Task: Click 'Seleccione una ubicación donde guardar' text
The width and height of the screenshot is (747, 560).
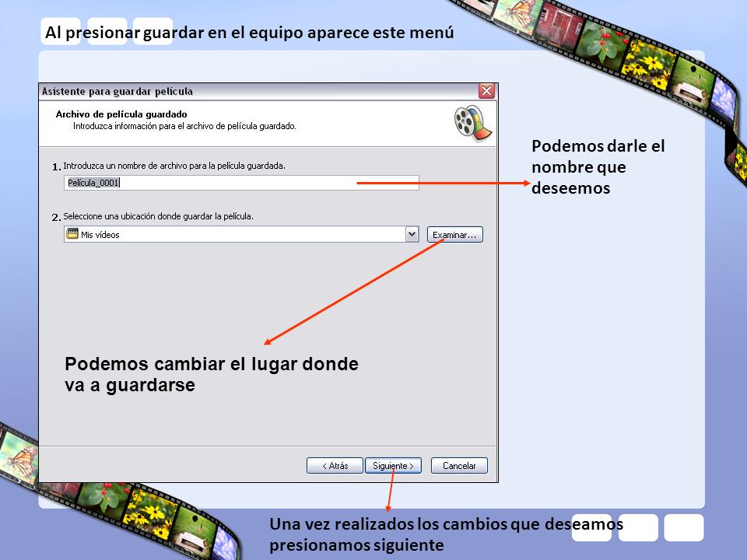Action: coord(158,216)
